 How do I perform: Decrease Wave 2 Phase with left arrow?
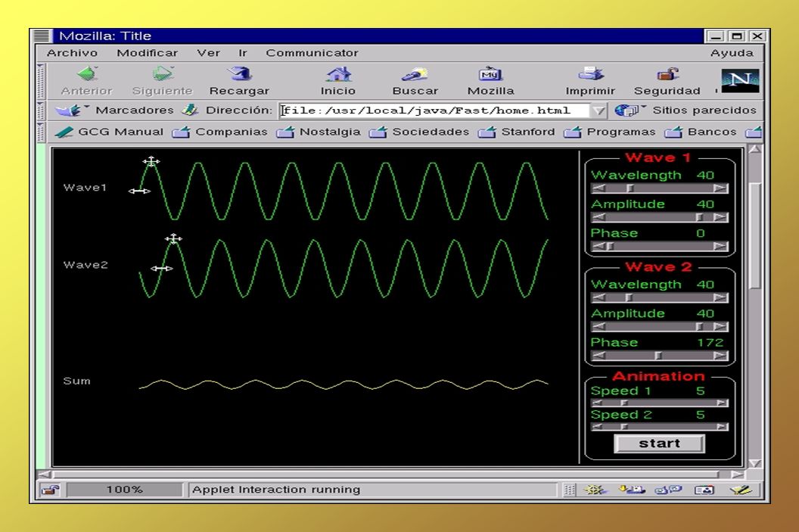tap(598, 356)
